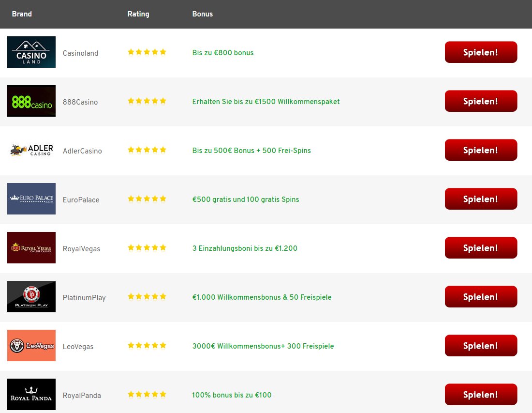Click '100% bonus bis zu €100' link
The image size is (532, 413).
(232, 395)
